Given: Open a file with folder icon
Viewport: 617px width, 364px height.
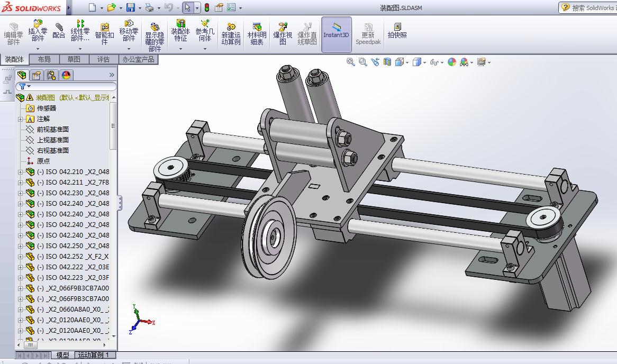Looking at the screenshot, I should (x=111, y=7).
